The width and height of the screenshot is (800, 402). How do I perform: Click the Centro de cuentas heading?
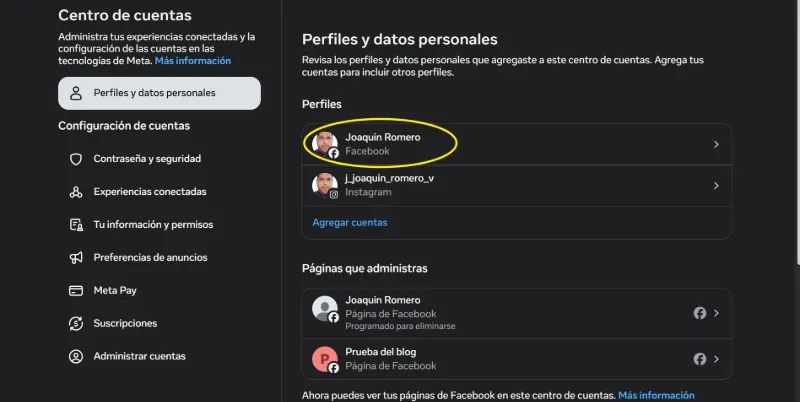click(125, 15)
